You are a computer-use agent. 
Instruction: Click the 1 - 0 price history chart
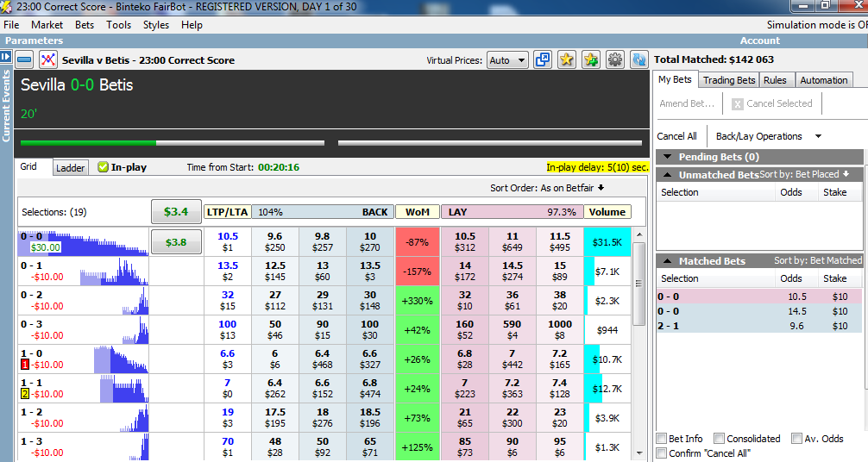pos(121,359)
